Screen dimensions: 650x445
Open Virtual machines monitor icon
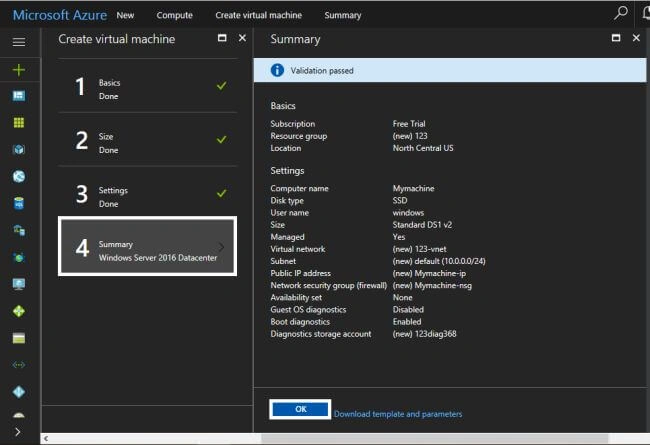(19, 284)
